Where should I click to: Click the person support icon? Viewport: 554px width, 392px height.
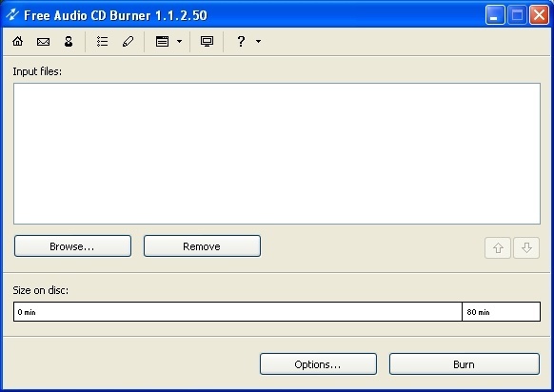click(69, 41)
